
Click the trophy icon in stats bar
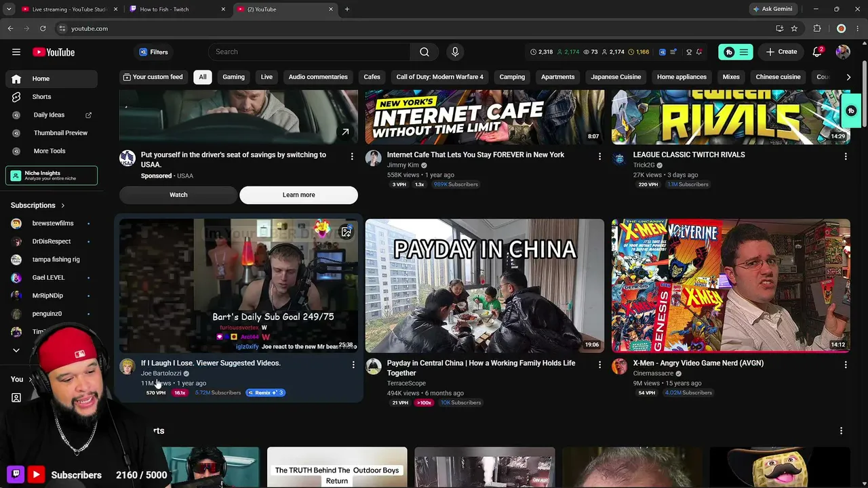(689, 52)
